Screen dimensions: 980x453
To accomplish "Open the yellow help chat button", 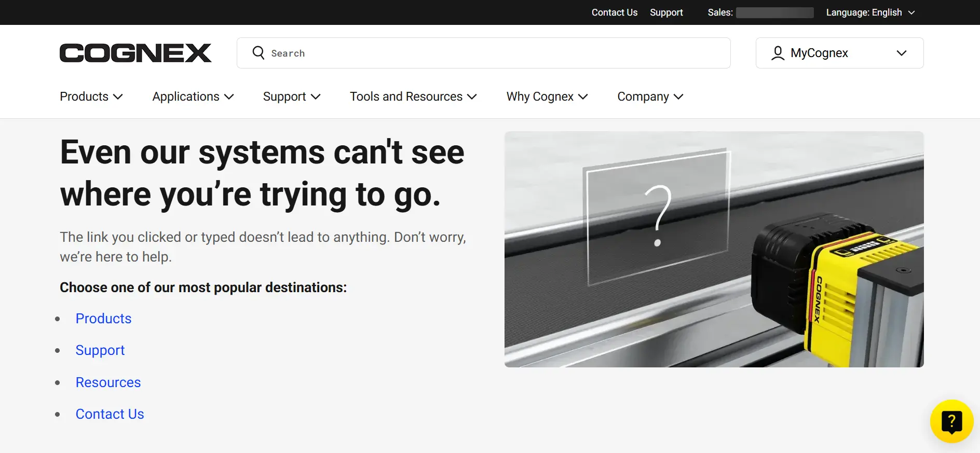I will pyautogui.click(x=951, y=421).
